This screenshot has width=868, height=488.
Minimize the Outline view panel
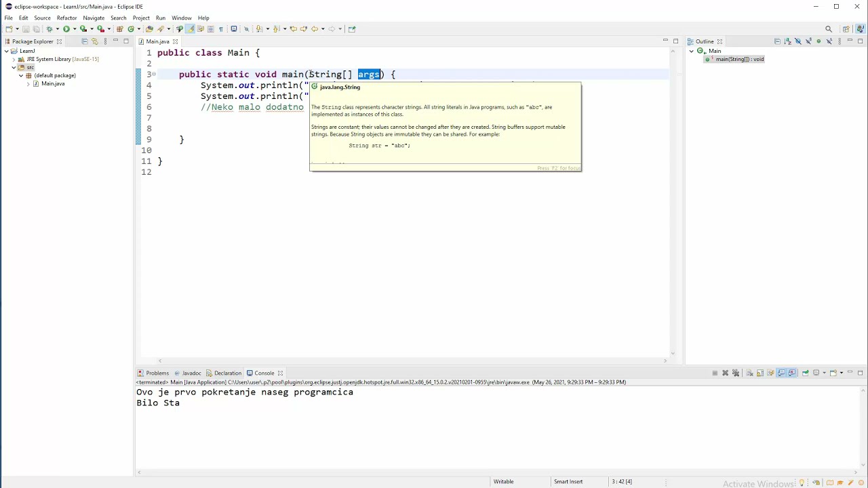coord(850,41)
